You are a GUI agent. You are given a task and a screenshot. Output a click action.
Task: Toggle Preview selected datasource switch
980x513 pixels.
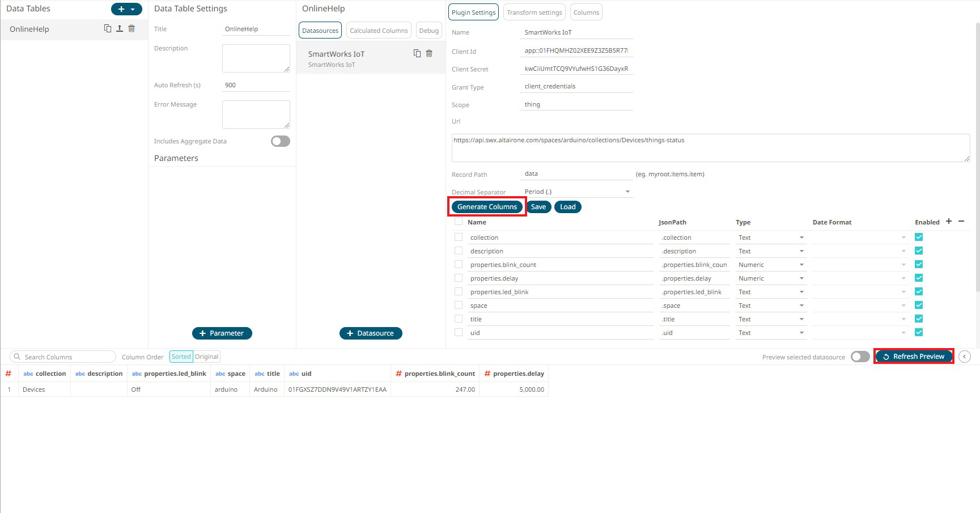point(860,357)
